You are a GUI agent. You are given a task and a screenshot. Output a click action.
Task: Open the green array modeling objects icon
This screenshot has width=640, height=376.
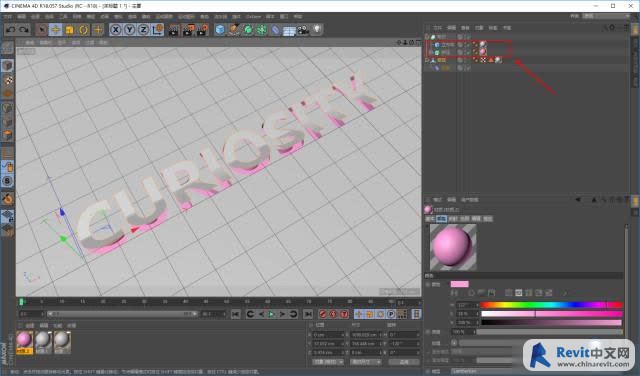(x=262, y=30)
